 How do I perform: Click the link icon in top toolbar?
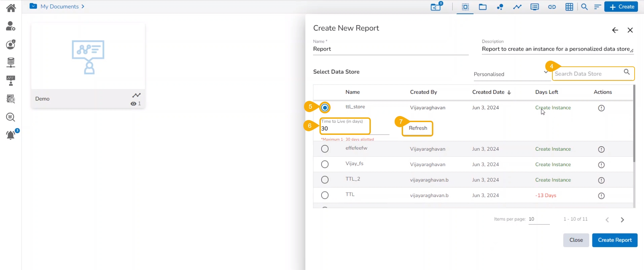click(x=552, y=7)
